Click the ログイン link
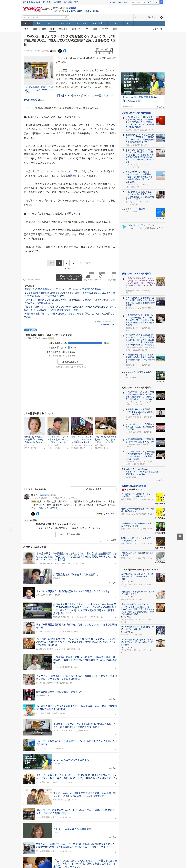The height and width of the screenshot is (868, 186). (57, 11)
